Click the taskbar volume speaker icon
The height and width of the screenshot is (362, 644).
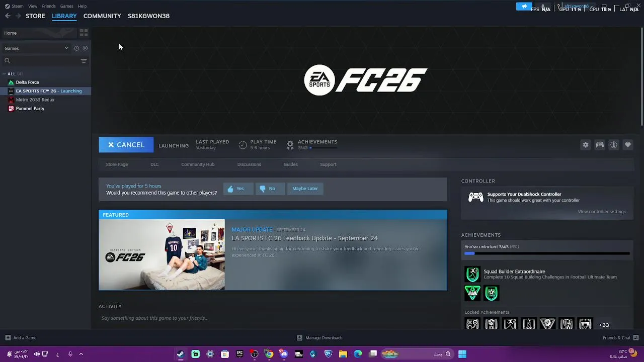[x=37, y=354]
